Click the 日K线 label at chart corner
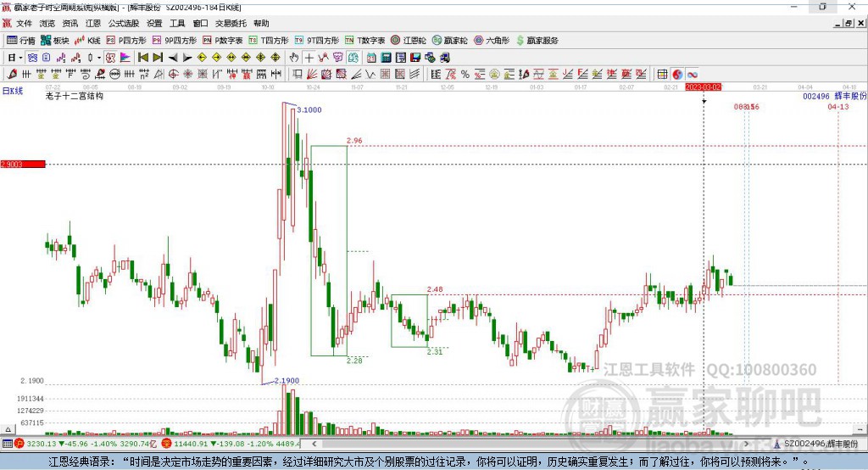The height and width of the screenshot is (470, 868). click(x=13, y=91)
